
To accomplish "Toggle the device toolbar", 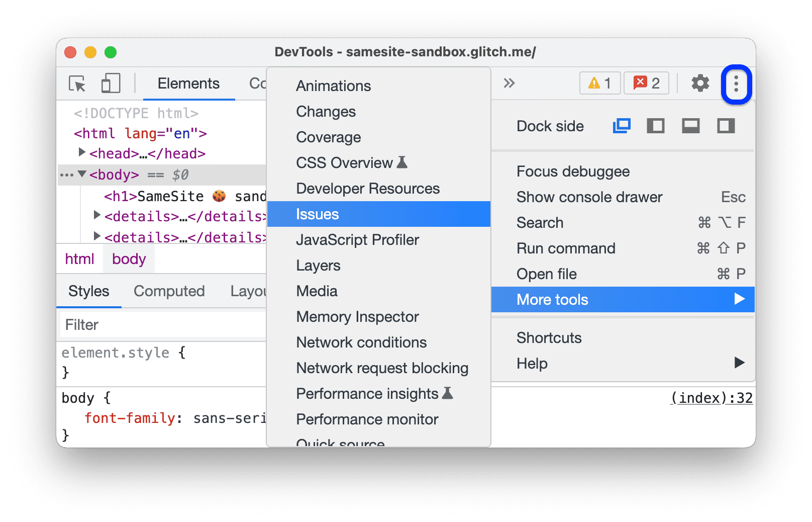I will coord(111,83).
